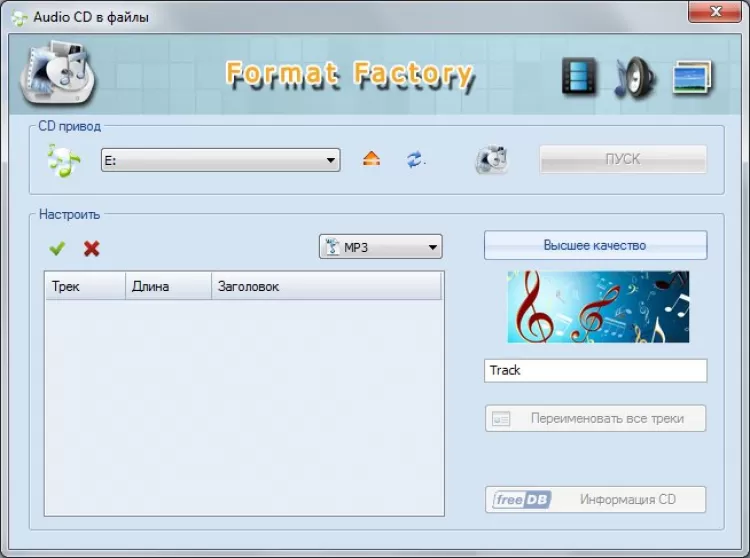Click the title bar application icon
Screen dimensions: 750x558
point(19,18)
